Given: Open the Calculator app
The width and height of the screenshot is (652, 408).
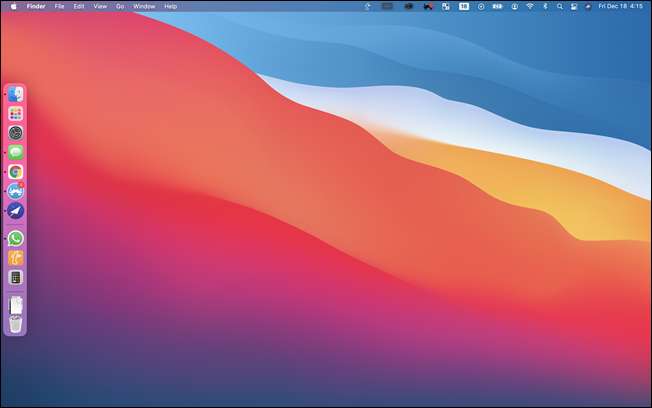Looking at the screenshot, I should click(16, 277).
